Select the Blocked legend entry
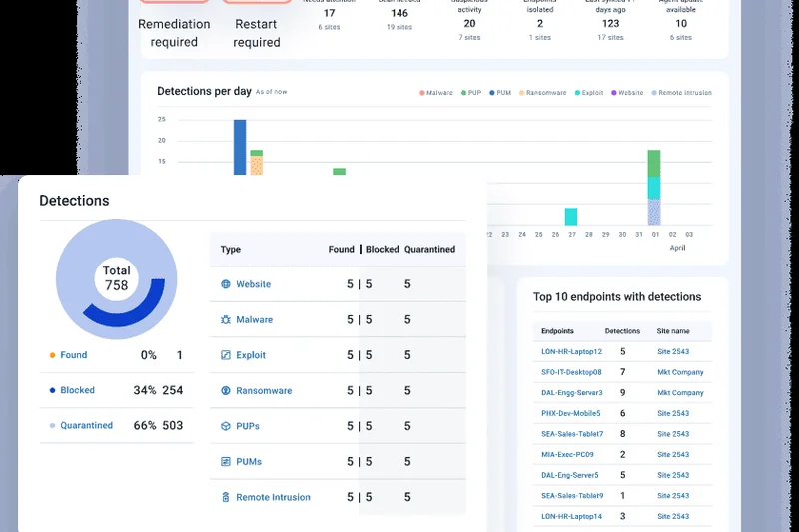The height and width of the screenshot is (532, 799). point(77,390)
